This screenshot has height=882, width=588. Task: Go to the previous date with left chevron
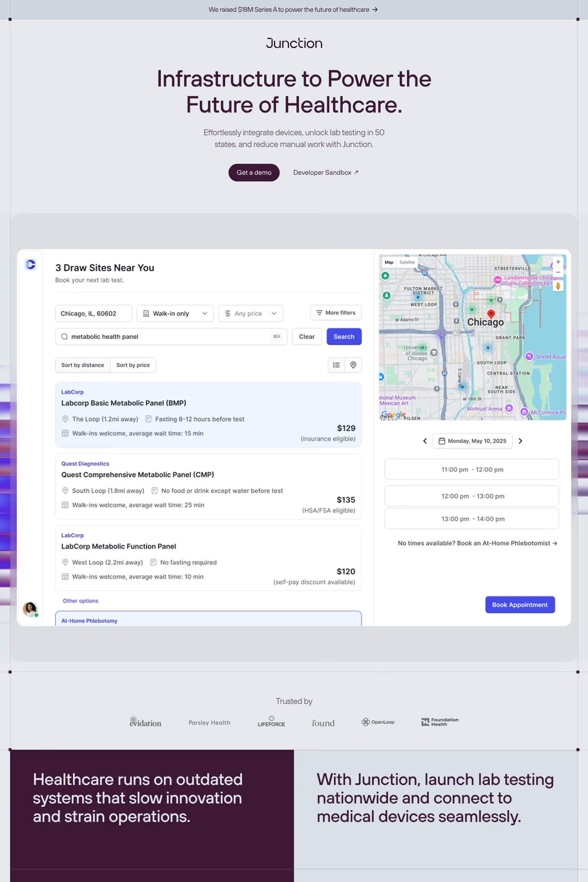[425, 441]
